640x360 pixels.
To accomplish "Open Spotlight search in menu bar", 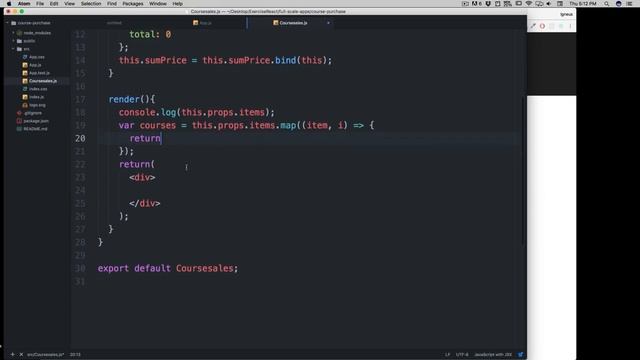I will pos(607,4).
